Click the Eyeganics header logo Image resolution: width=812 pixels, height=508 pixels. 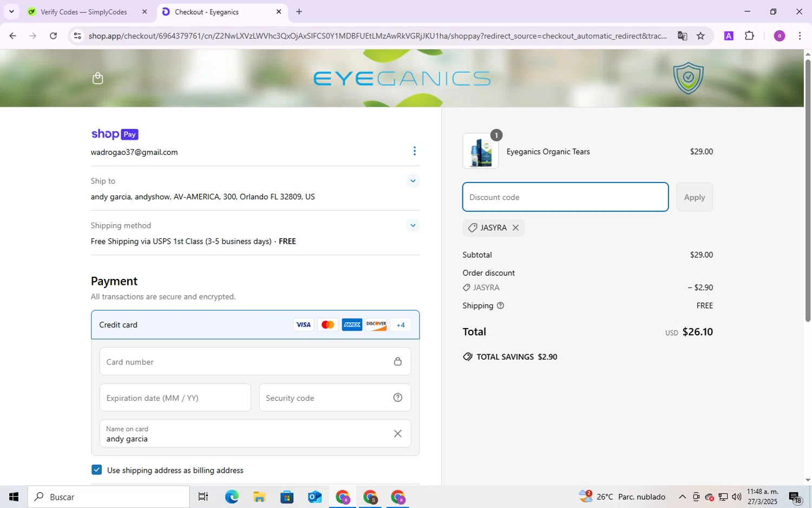click(402, 79)
